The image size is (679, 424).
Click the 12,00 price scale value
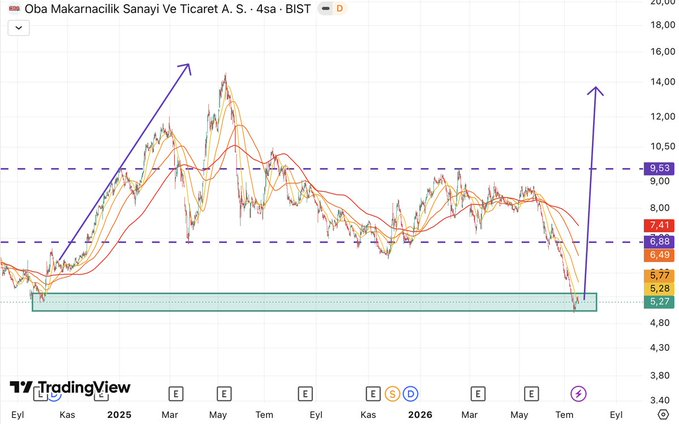(663, 117)
